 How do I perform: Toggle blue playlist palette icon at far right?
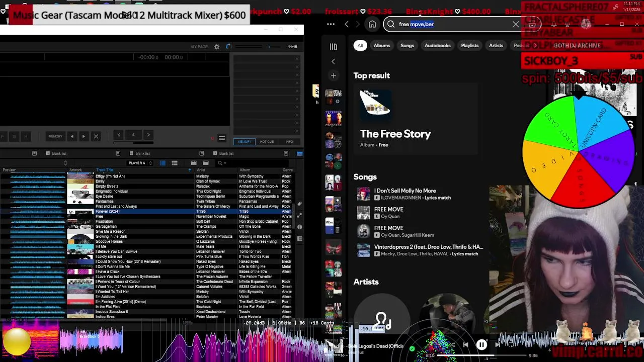coord(299,153)
